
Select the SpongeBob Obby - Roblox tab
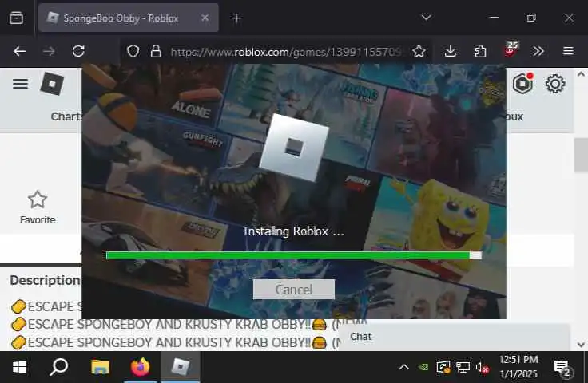pos(129,18)
